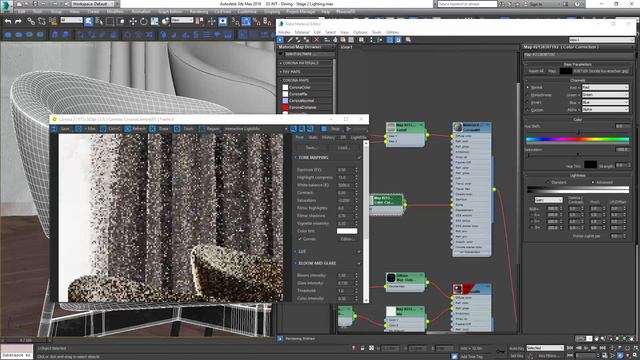Open the Green channel dropdown
640x360 pixels.
tap(605, 95)
